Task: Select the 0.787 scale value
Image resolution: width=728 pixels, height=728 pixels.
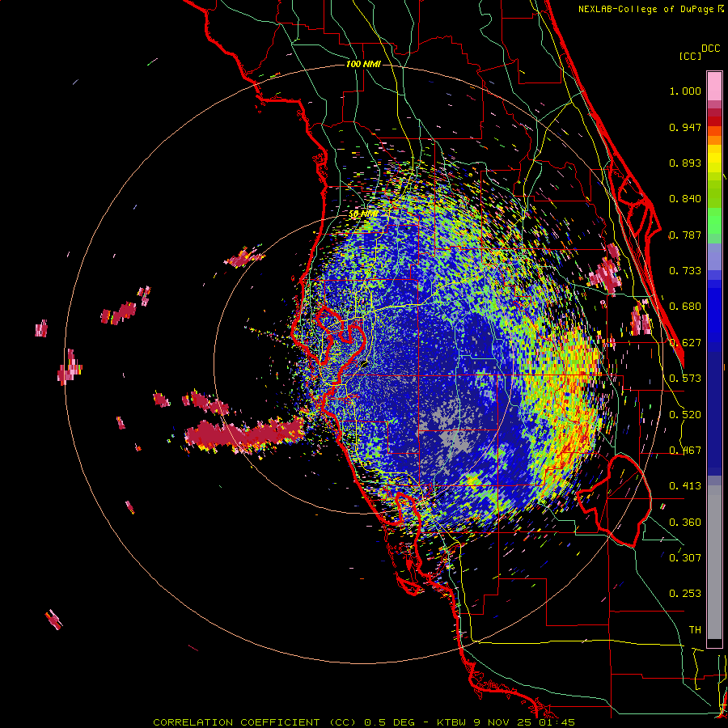Action: [685, 235]
